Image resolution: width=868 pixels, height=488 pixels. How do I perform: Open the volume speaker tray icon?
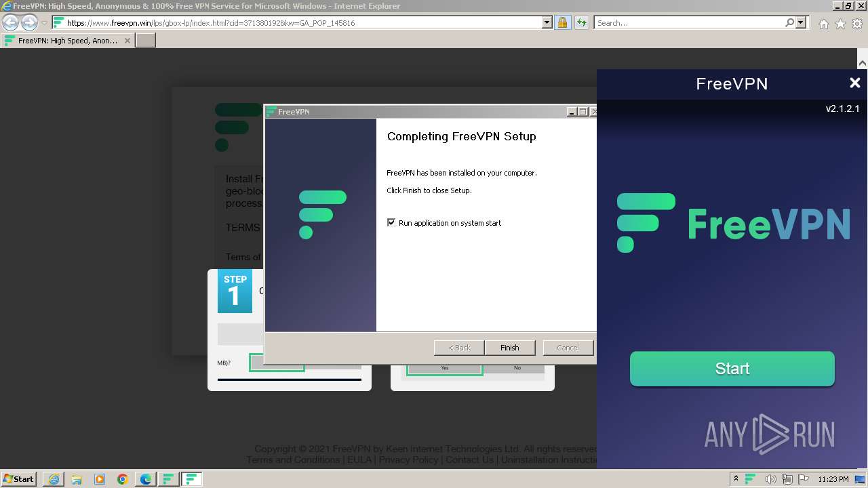click(x=770, y=479)
